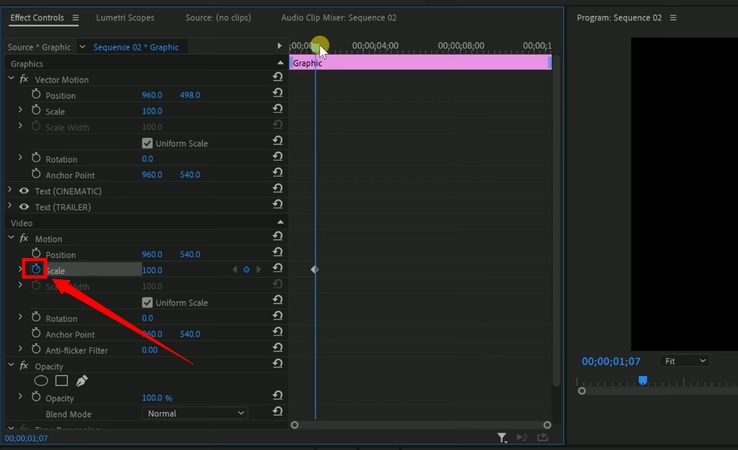Reset the Anti-flicker Filter parameter
Image resolution: width=738 pixels, height=450 pixels.
(x=277, y=350)
